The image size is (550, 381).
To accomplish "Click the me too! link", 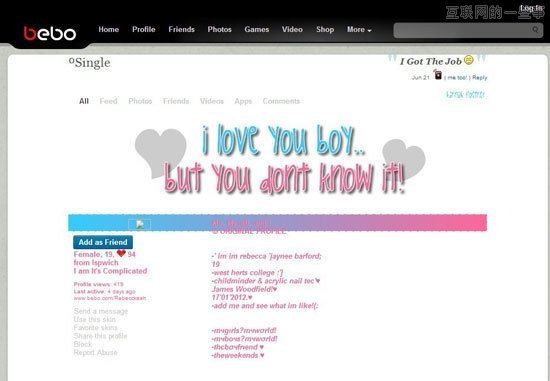I will [x=456, y=78].
